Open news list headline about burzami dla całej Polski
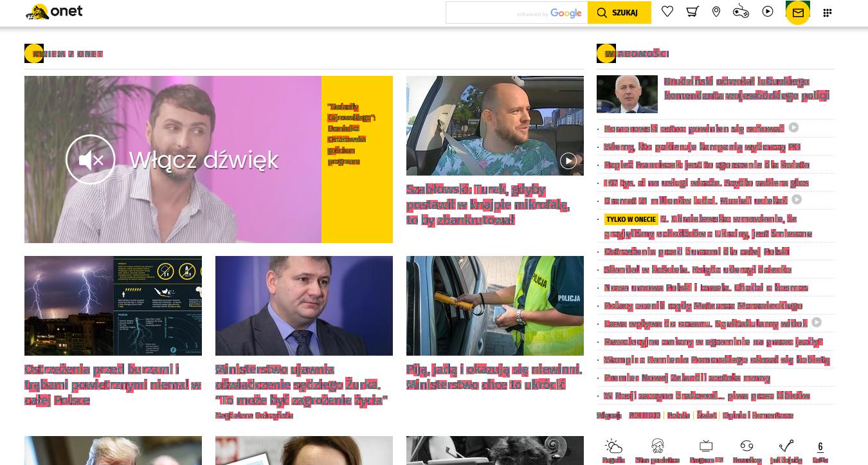868x465 pixels. 696,251
